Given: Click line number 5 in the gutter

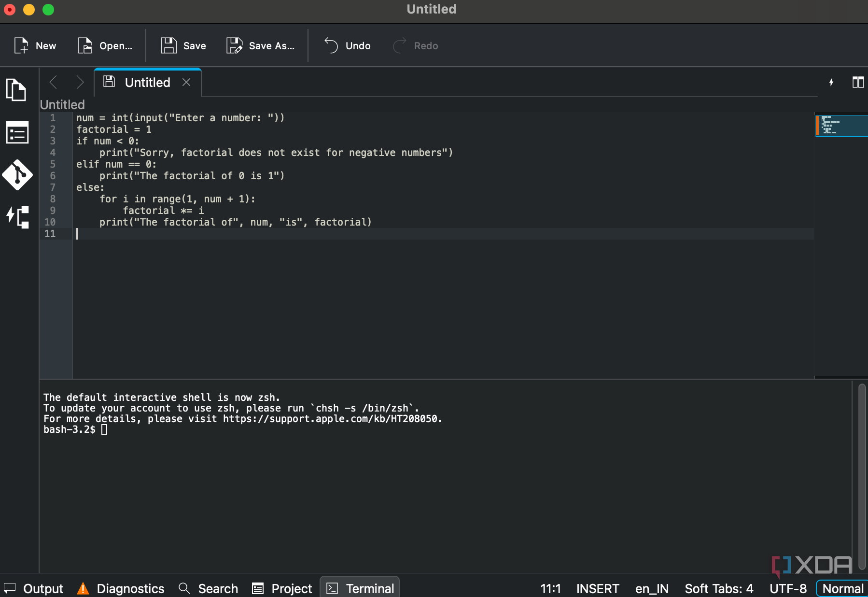Looking at the screenshot, I should (x=53, y=164).
